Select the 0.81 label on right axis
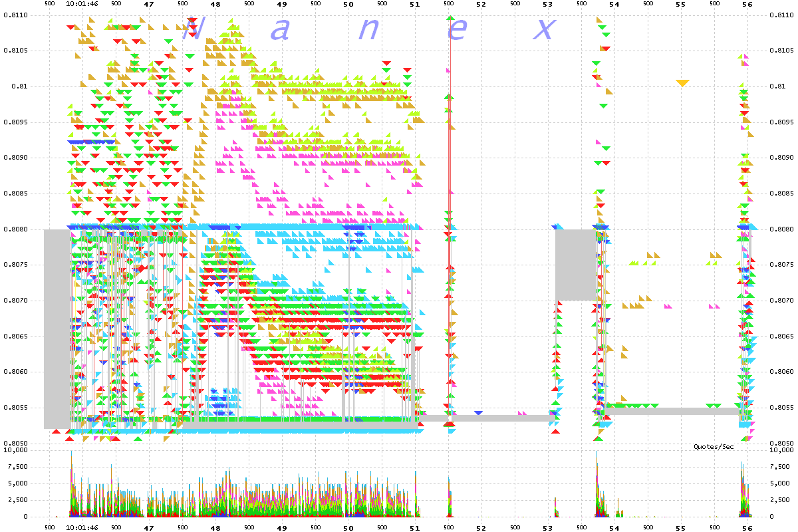Screen dimensions: 798x532 pyautogui.click(x=776, y=86)
